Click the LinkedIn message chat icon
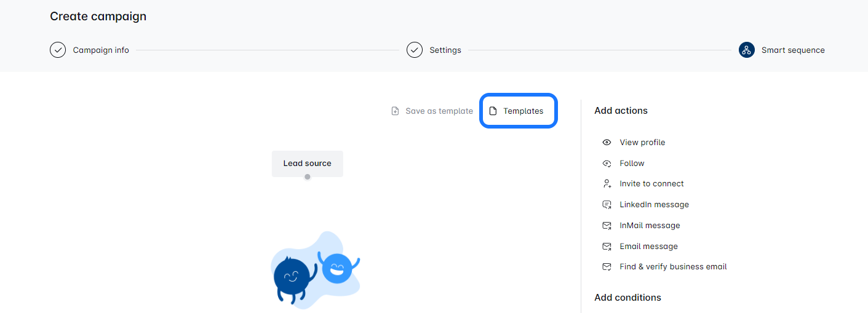Image resolution: width=868 pixels, height=313 pixels. (607, 205)
